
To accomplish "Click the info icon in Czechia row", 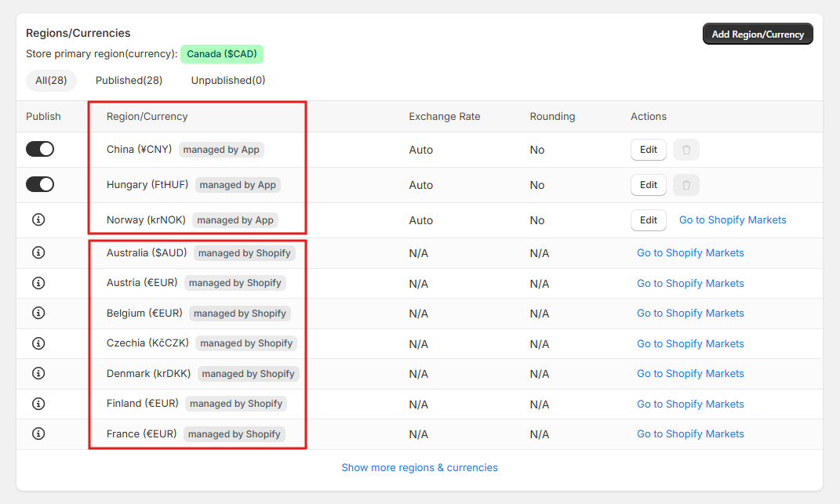I will pos(38,343).
